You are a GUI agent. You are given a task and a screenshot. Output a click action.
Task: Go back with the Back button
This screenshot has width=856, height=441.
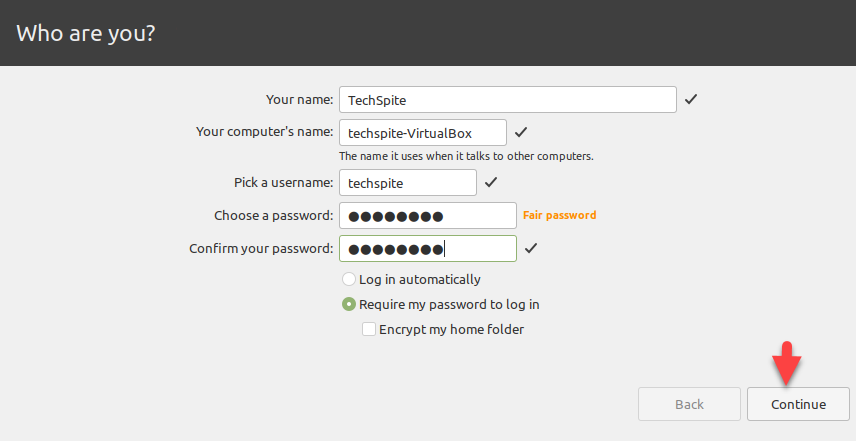(x=689, y=404)
